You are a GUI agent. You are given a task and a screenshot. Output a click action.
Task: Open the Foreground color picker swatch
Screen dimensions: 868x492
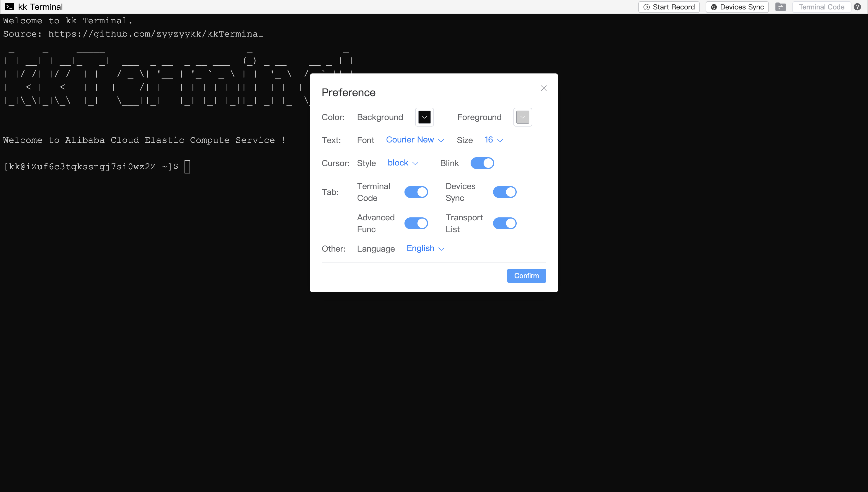(x=522, y=117)
